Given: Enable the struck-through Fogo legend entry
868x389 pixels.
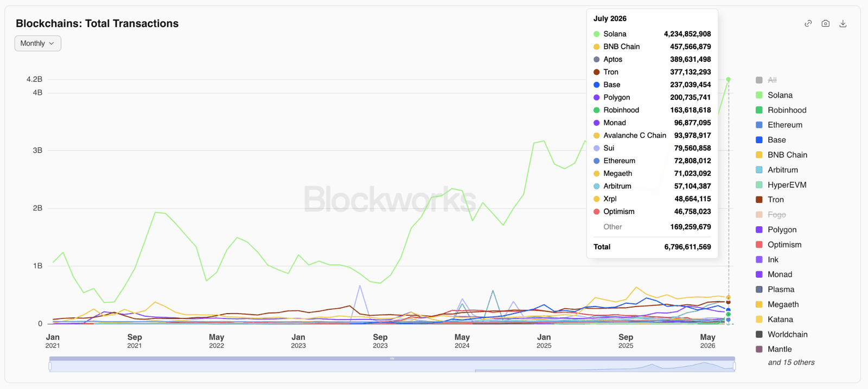Looking at the screenshot, I should pos(770,215).
